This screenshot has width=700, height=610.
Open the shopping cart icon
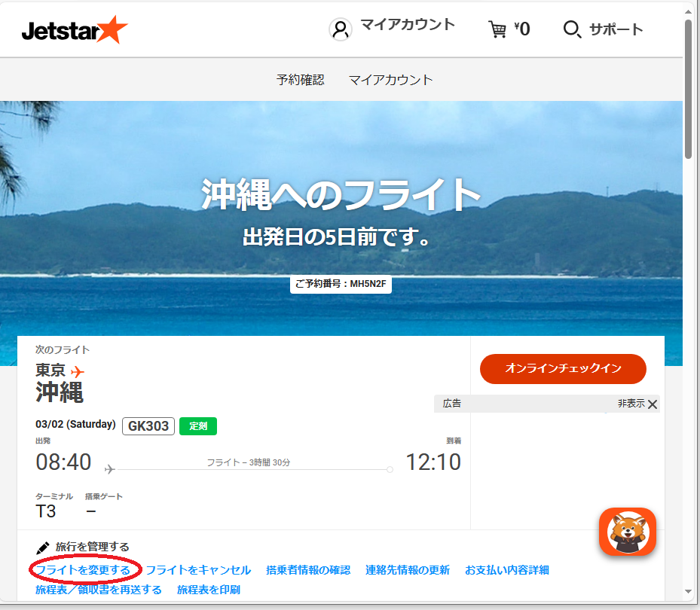click(497, 29)
